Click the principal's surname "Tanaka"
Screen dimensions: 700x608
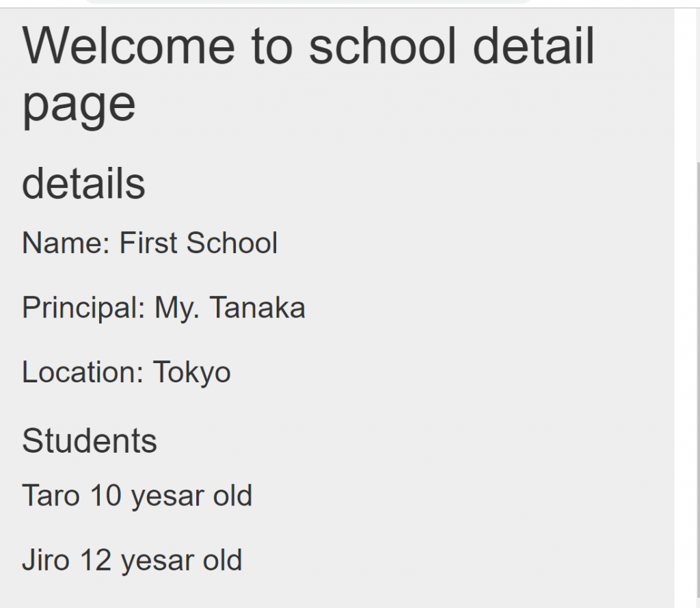(257, 308)
